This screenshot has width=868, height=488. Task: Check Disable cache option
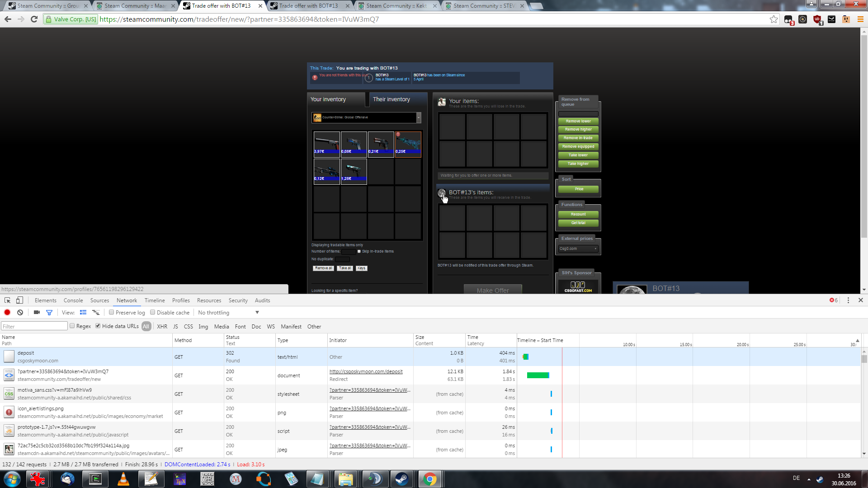(x=153, y=313)
